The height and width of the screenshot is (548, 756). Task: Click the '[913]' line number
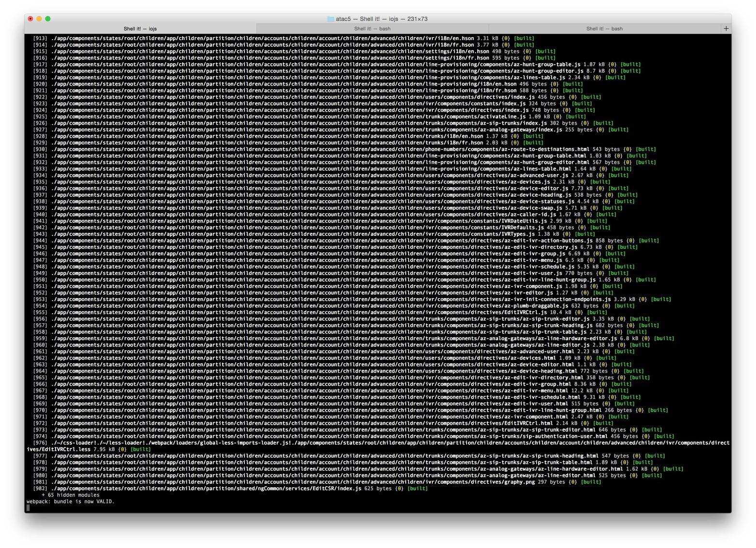[x=40, y=38]
